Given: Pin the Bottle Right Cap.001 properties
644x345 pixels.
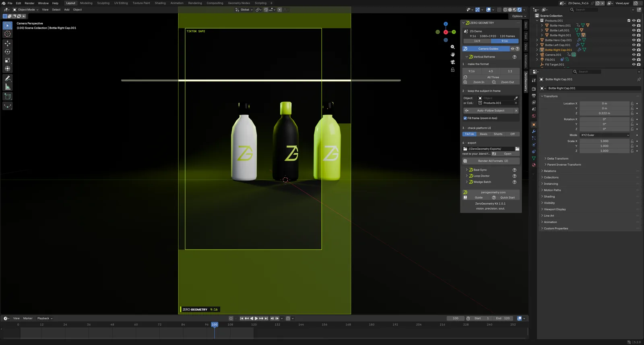Looking at the screenshot, I should [x=639, y=79].
